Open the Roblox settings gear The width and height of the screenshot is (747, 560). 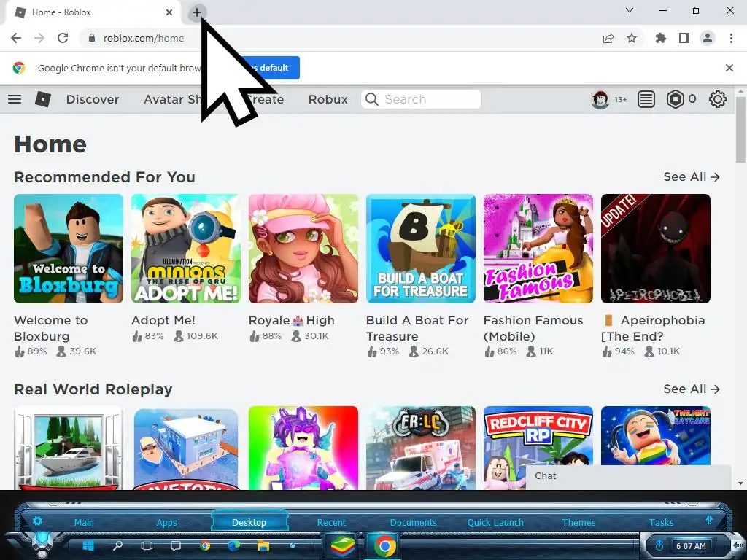coord(718,99)
